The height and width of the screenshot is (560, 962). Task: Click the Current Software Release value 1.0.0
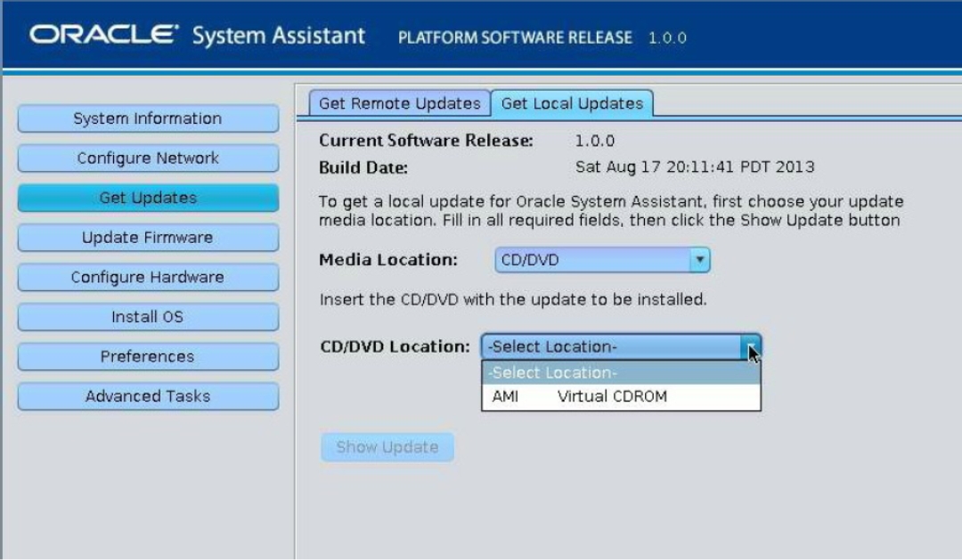(x=594, y=141)
